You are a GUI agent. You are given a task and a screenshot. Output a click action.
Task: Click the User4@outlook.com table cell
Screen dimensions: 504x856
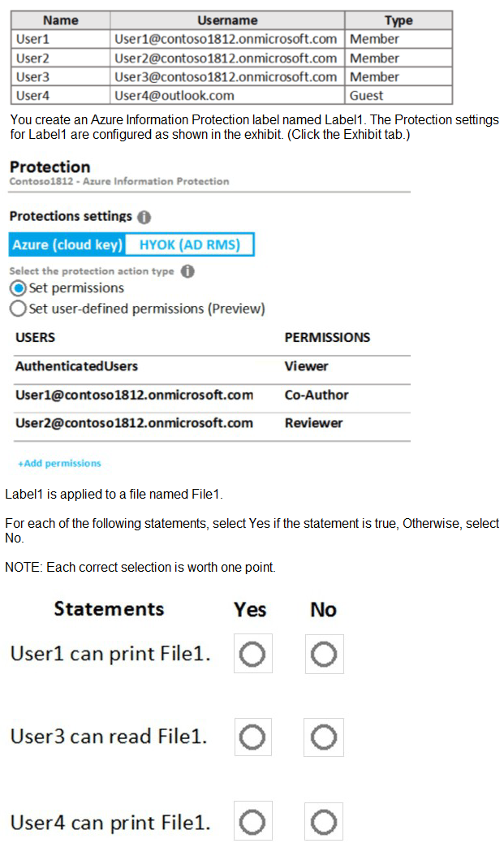[x=174, y=96]
